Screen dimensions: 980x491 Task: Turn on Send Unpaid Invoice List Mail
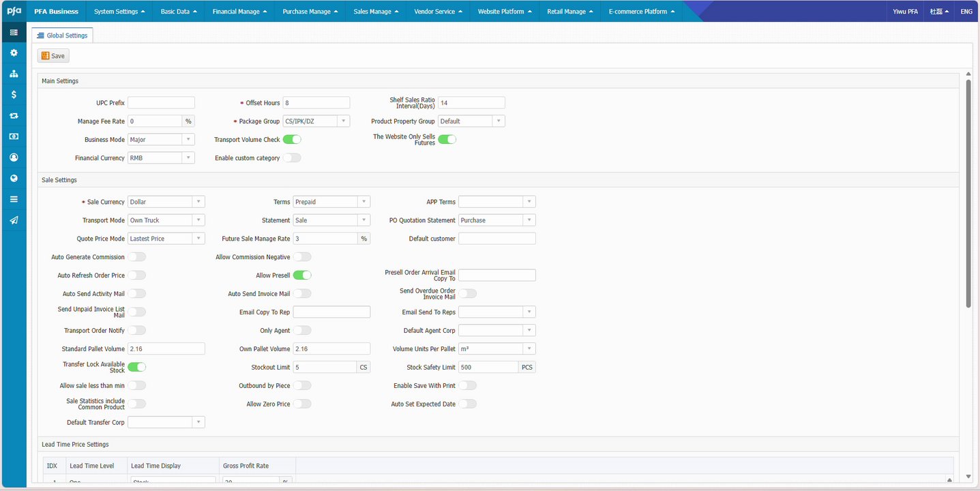point(137,312)
